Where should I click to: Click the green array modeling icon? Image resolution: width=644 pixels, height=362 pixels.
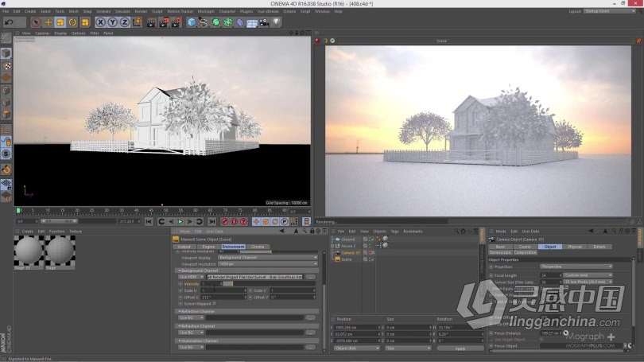tap(228, 22)
